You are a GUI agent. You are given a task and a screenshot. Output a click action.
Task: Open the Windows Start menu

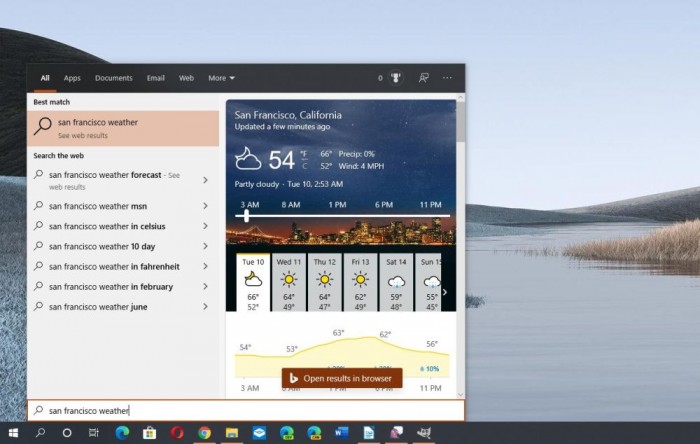(14, 433)
